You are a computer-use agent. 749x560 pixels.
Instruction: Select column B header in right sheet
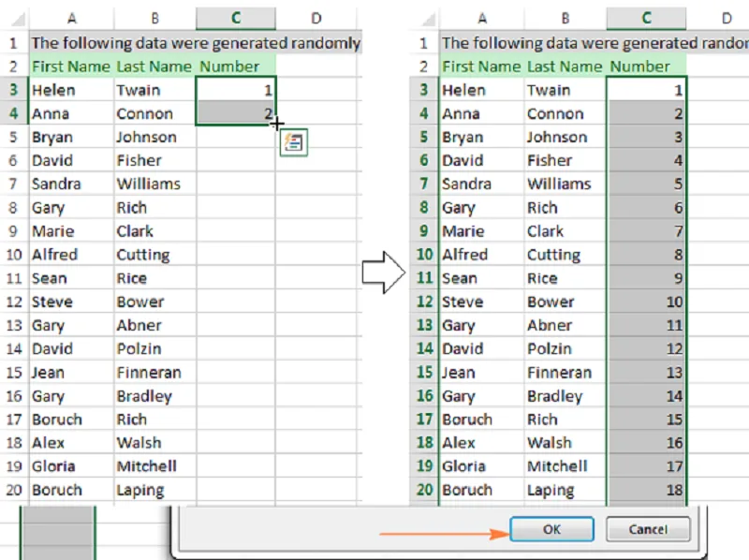pos(565,18)
